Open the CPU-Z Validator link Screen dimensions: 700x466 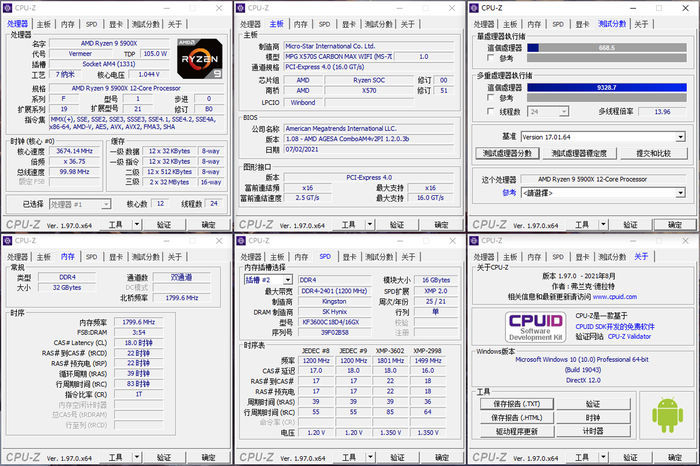pyautogui.click(x=629, y=337)
